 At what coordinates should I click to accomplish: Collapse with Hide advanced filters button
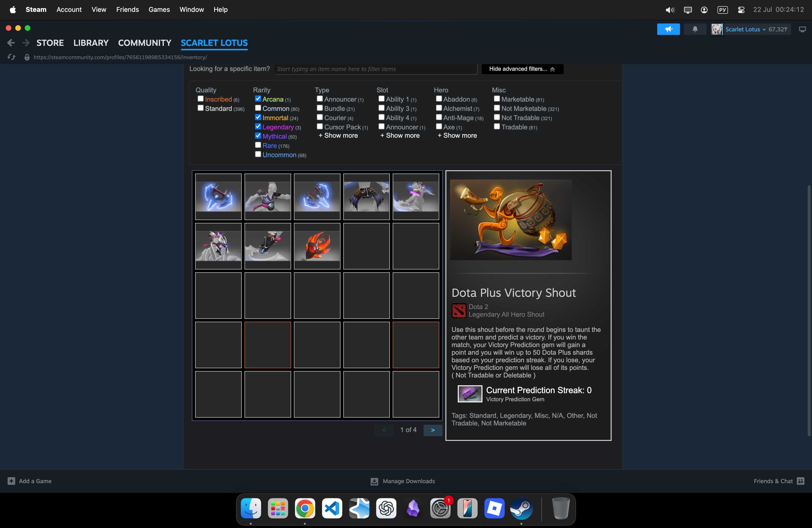(x=522, y=69)
